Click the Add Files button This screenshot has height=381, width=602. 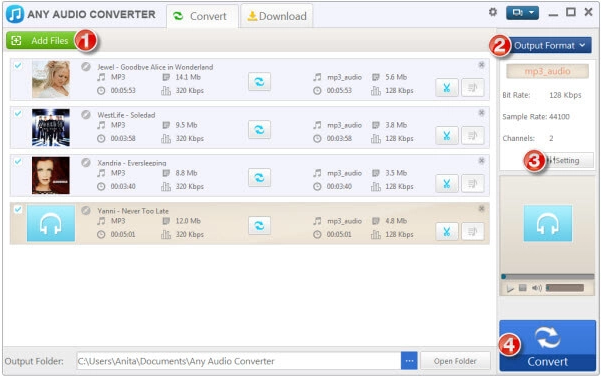(x=42, y=40)
